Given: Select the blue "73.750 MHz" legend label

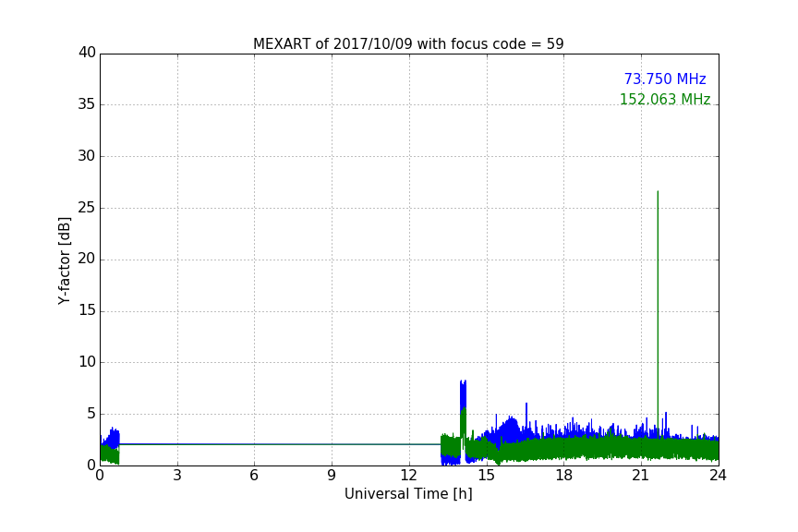Looking at the screenshot, I should click(665, 79).
